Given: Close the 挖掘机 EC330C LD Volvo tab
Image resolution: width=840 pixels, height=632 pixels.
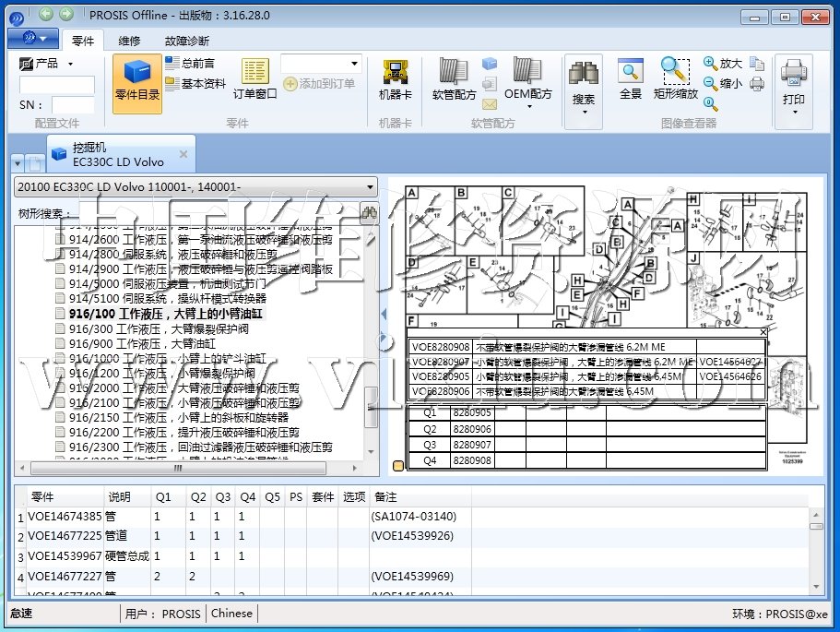Looking at the screenshot, I should pyautogui.click(x=183, y=154).
